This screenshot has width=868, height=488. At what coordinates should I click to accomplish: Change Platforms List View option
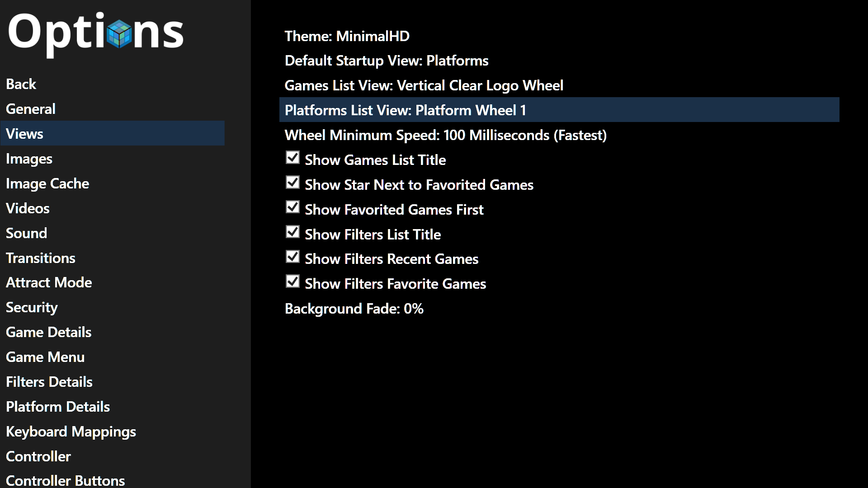(x=559, y=110)
